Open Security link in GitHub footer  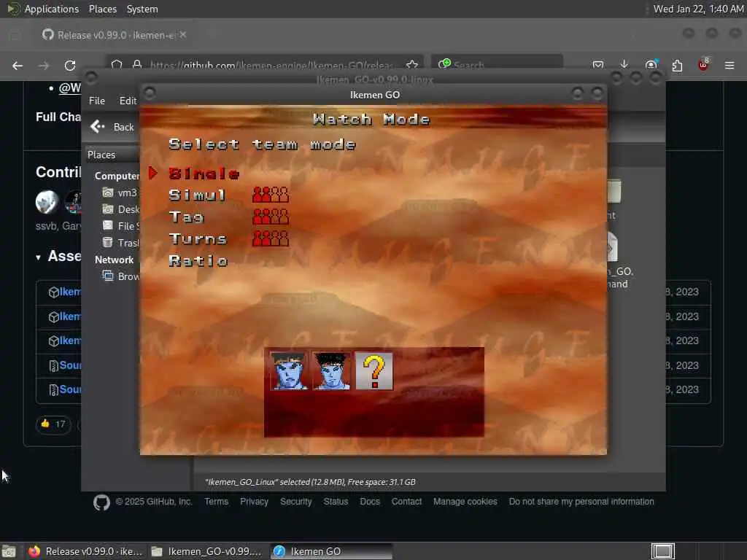(295, 502)
